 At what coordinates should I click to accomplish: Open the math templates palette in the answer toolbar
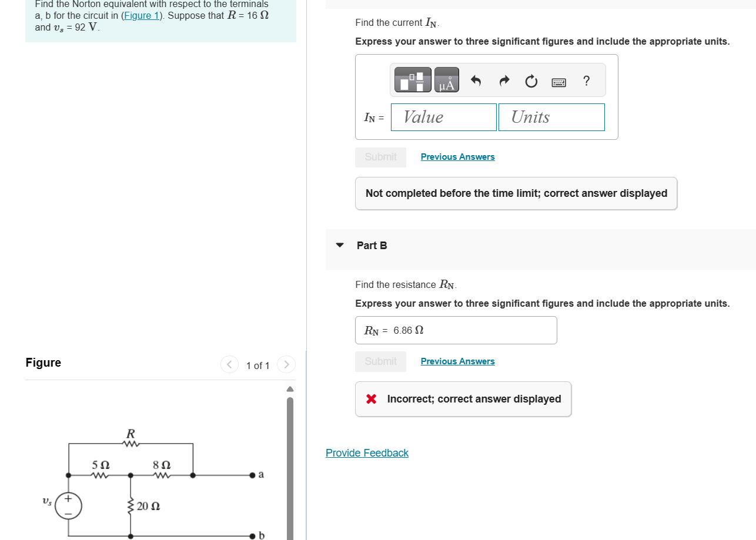click(x=412, y=80)
